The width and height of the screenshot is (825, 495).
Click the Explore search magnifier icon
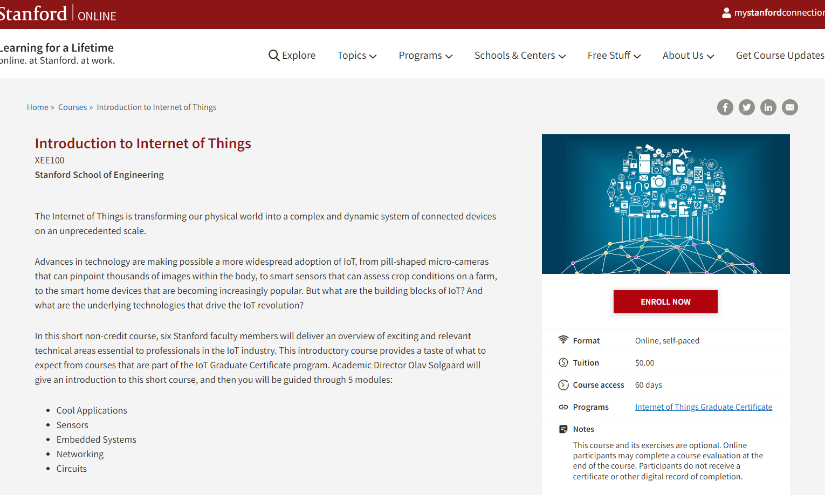[x=274, y=56]
